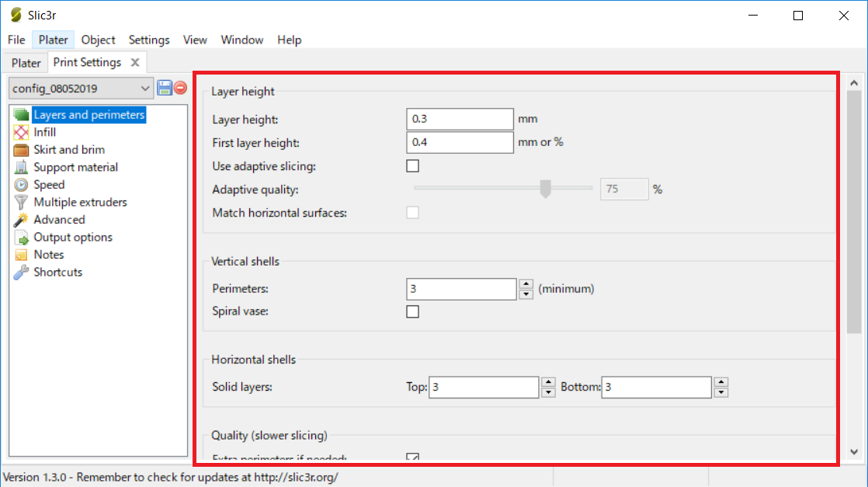Viewport: 868px width, 487px height.
Task: Increase Perimeters with the up arrow
Action: click(526, 284)
